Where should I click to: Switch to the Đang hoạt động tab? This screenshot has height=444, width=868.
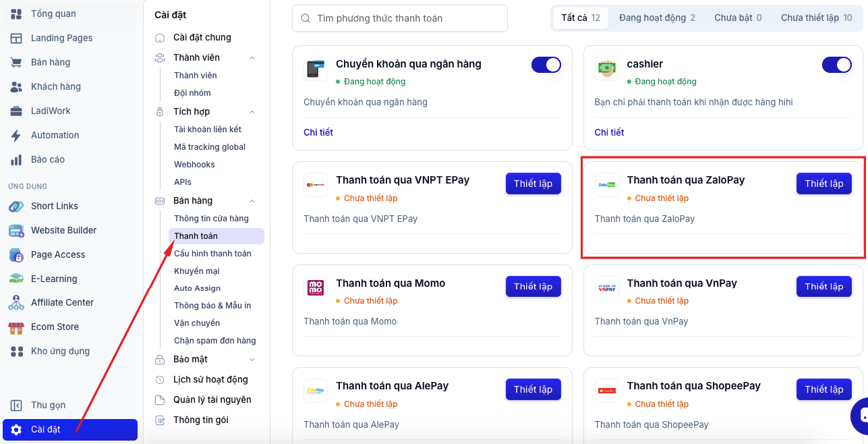click(x=657, y=18)
